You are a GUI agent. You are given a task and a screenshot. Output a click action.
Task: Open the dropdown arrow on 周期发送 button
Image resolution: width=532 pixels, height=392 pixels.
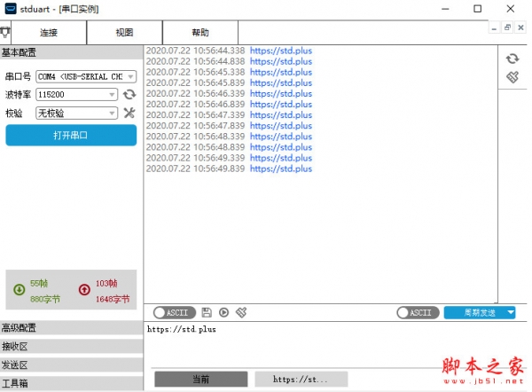tap(511, 312)
